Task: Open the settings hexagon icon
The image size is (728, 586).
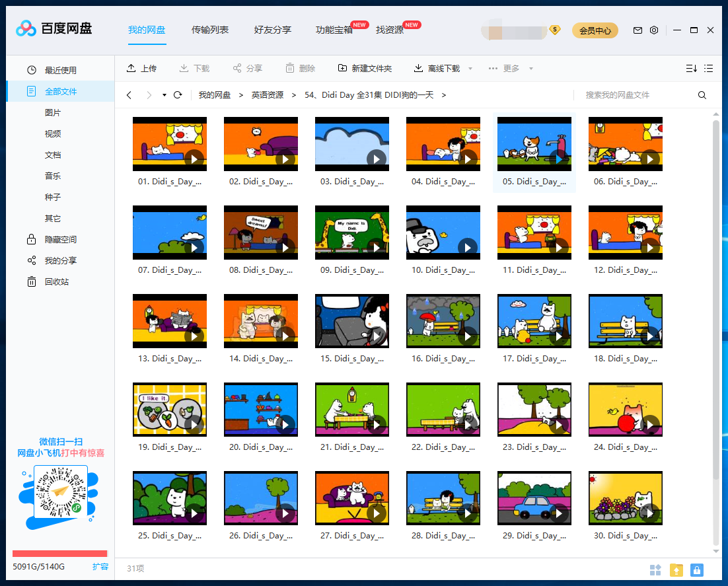Action: (x=654, y=30)
